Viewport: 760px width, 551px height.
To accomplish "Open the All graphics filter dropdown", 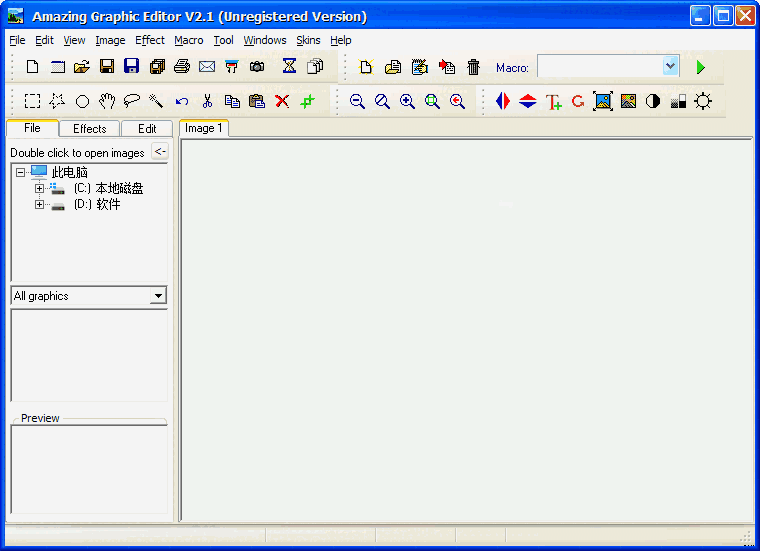I will (x=158, y=296).
